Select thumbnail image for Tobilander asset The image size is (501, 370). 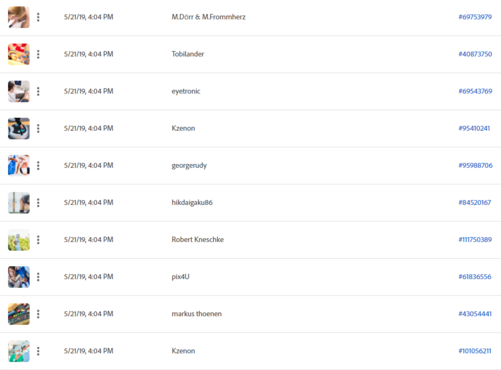[x=19, y=54]
